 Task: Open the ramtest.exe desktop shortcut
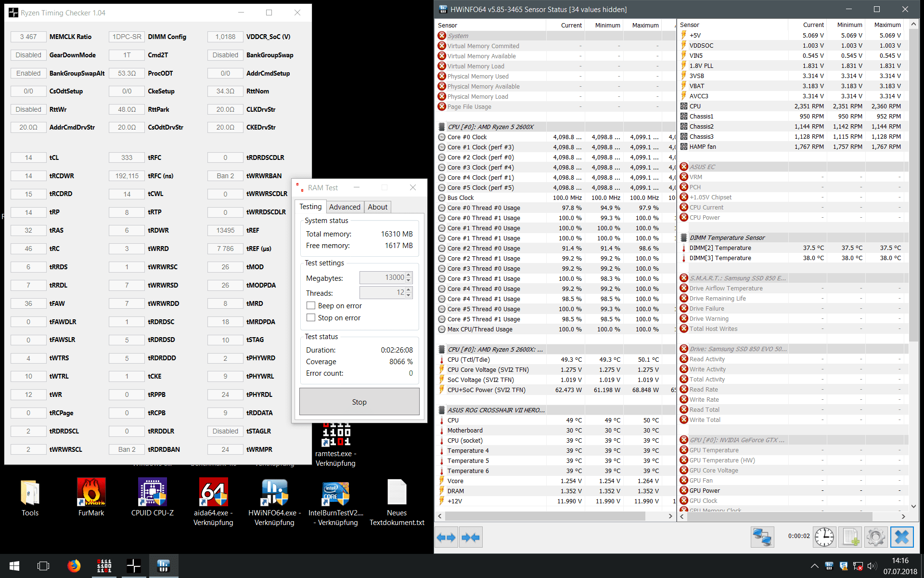point(336,444)
